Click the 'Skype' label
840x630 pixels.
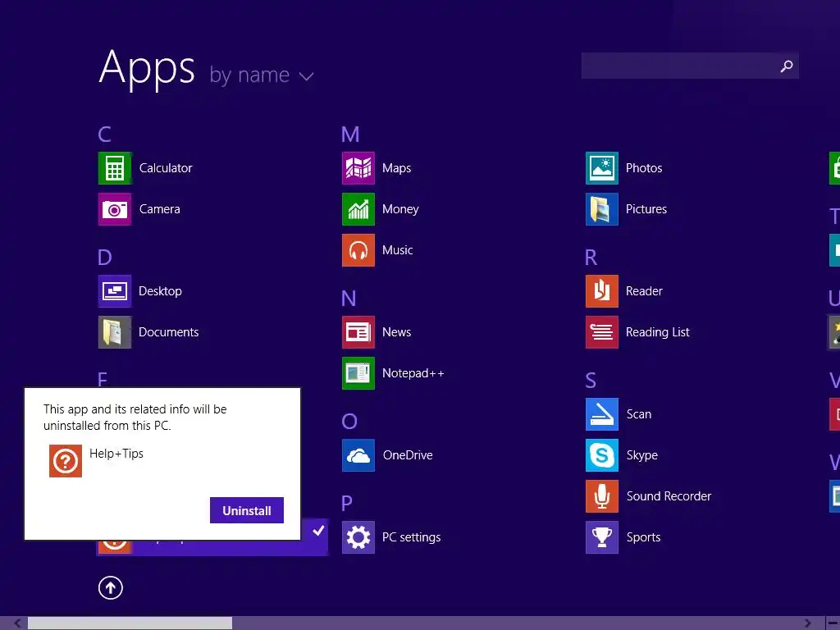coord(641,455)
